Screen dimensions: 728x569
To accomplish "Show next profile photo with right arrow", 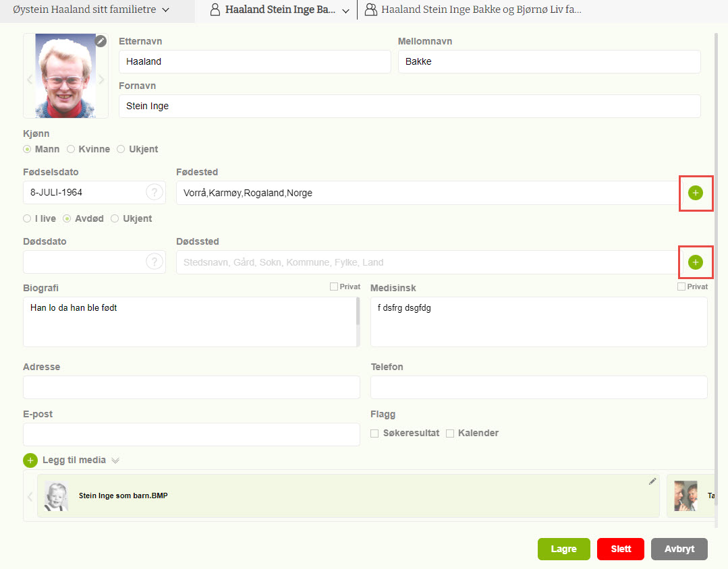I will click(x=102, y=80).
